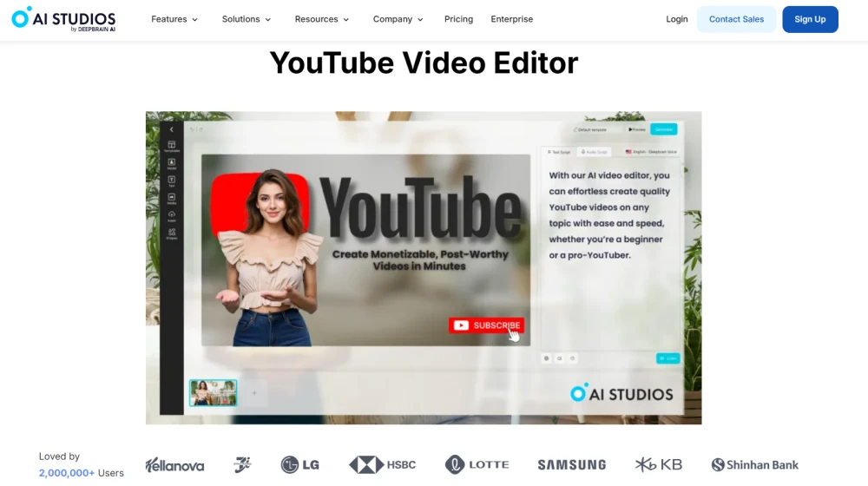
Task: Click the Default template name field
Action: (x=595, y=129)
